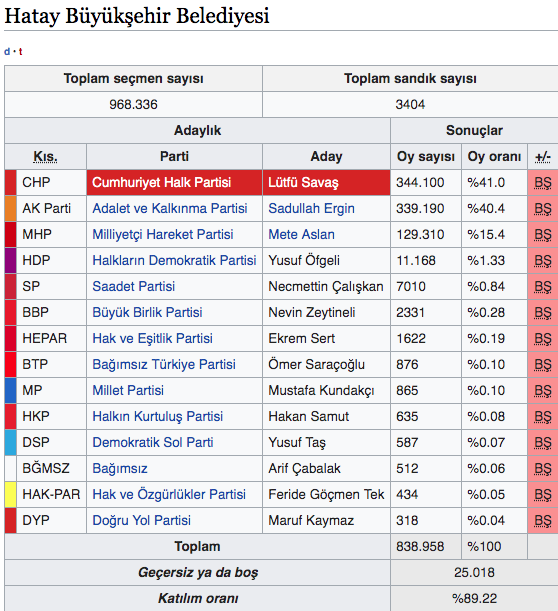The height and width of the screenshot is (611, 558).
Task: Open Büyük Birlik Partisi link
Action: (147, 312)
